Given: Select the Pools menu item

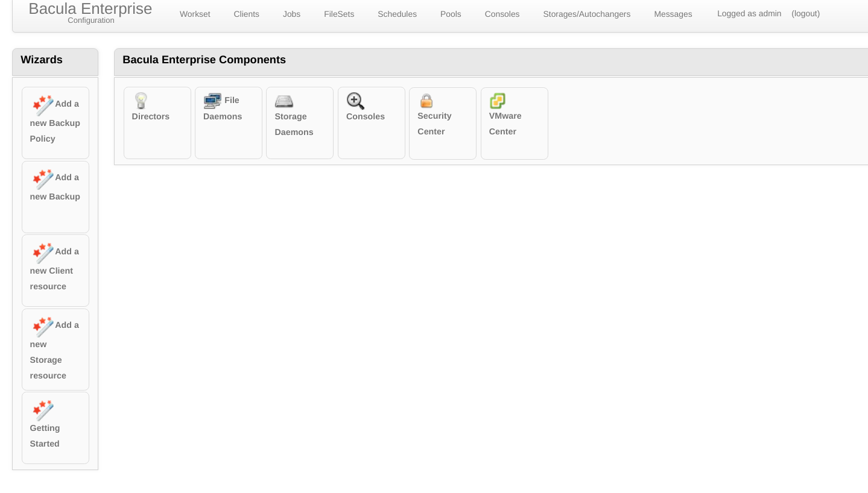Looking at the screenshot, I should pos(451,14).
